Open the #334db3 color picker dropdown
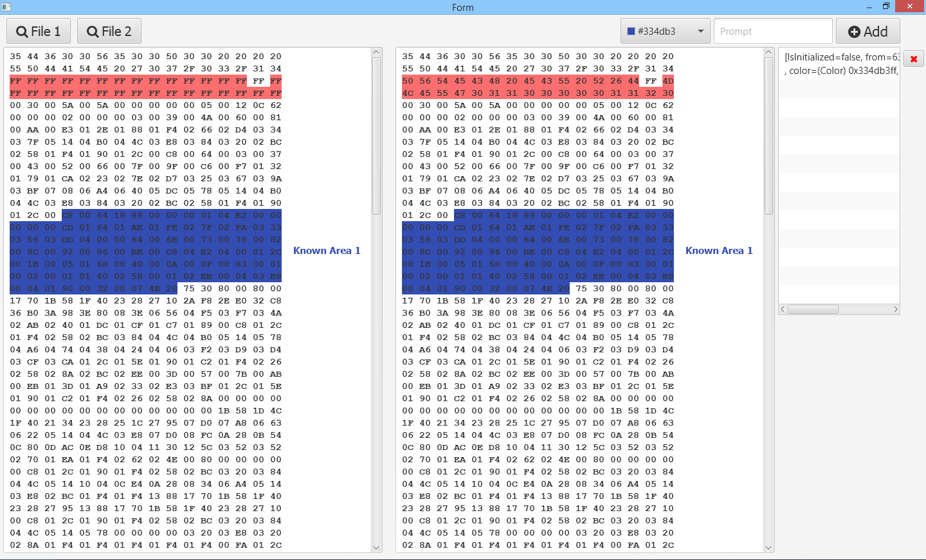 click(666, 32)
